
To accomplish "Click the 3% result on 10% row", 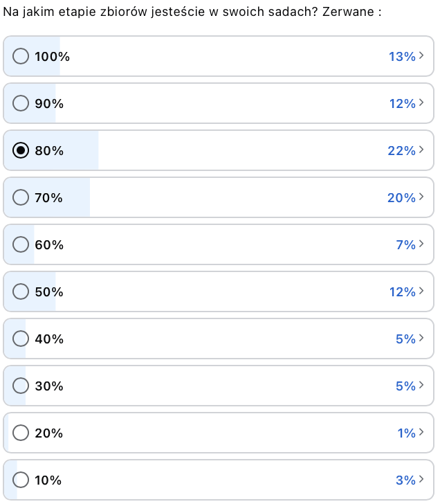I will 405,480.
